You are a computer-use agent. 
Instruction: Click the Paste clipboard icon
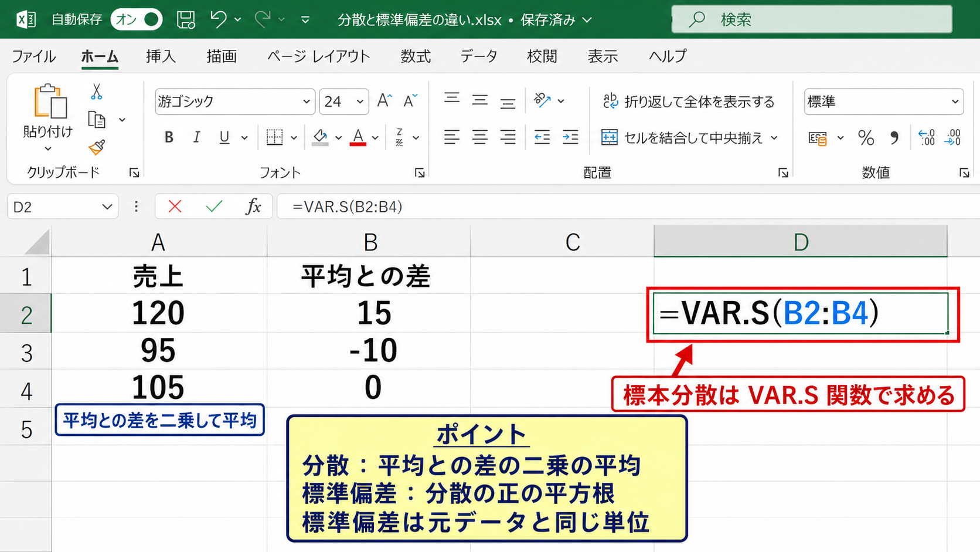coord(50,101)
